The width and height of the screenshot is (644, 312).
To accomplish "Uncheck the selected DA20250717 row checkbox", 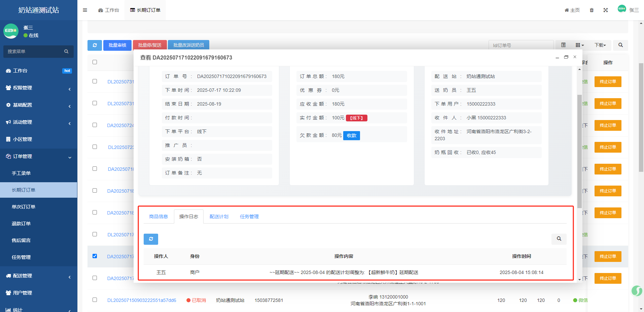I will [95, 256].
